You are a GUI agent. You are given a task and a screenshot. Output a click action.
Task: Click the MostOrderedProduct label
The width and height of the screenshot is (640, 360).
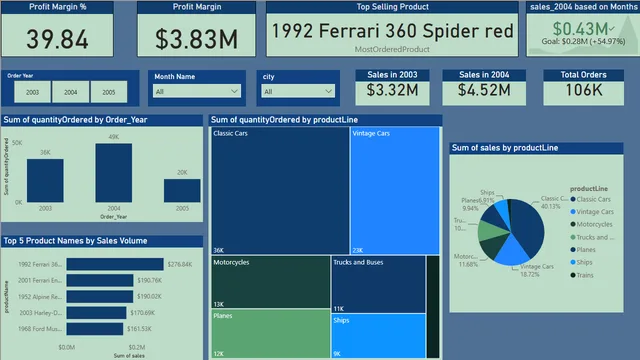click(x=392, y=49)
